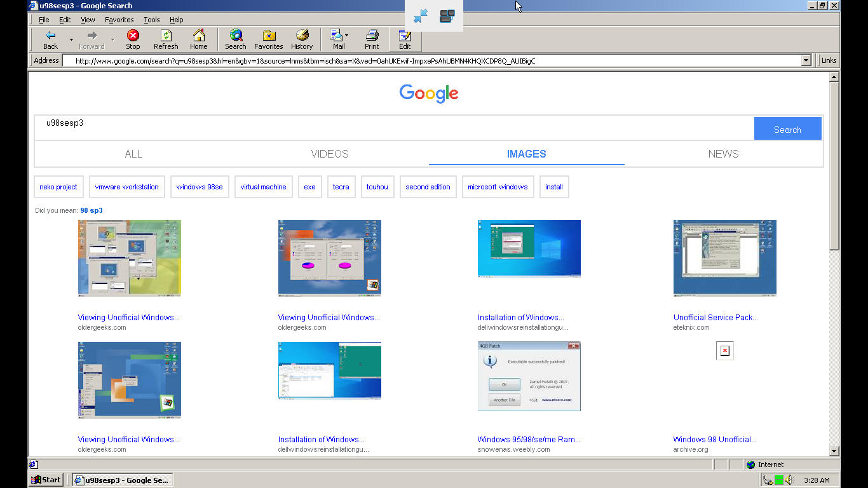Viewport: 868px width, 488px height.
Task: Select the 'install' suggestion chip
Action: coord(554,187)
